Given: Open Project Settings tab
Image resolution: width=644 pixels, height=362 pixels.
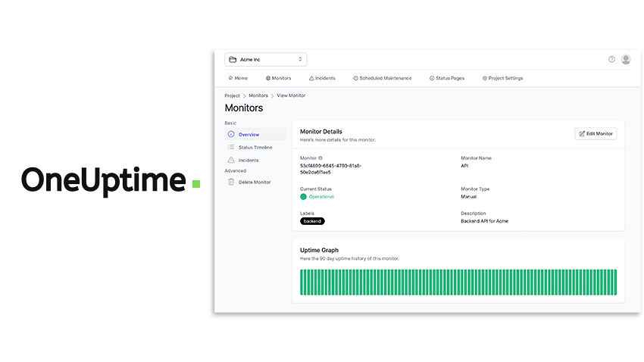Looking at the screenshot, I should (x=503, y=78).
